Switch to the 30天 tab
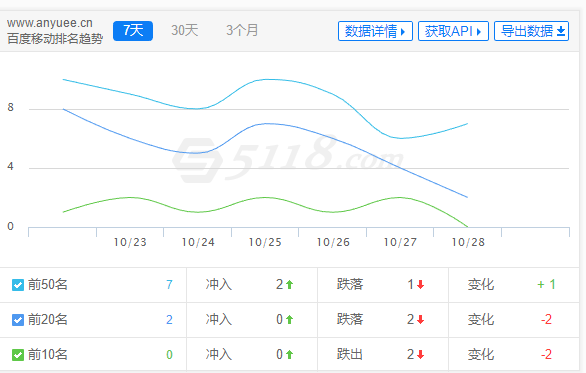586x373 pixels. 184,31
